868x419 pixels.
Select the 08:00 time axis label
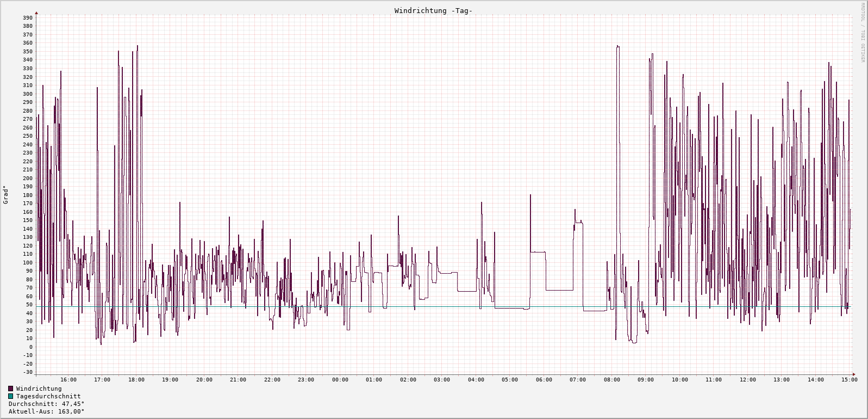pyautogui.click(x=611, y=380)
